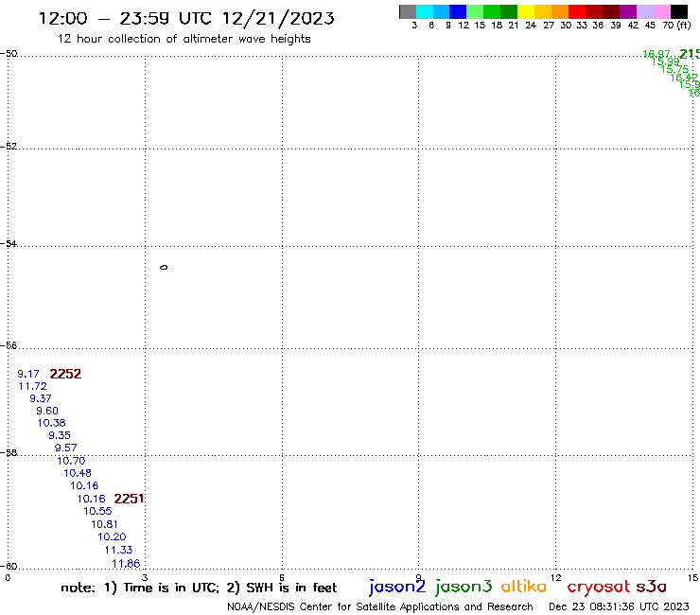
Task: Select the wave height value 10.55
Action: pyautogui.click(x=97, y=511)
